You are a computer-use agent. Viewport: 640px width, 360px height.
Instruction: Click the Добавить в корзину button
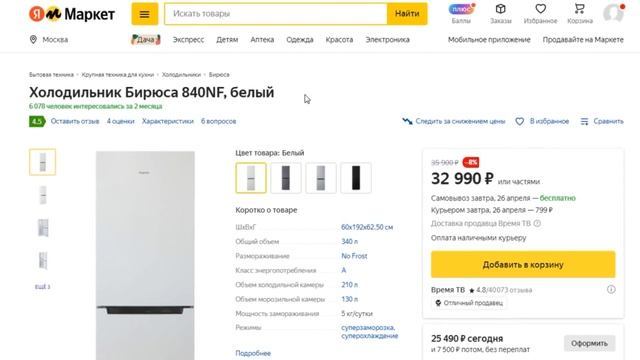click(523, 264)
